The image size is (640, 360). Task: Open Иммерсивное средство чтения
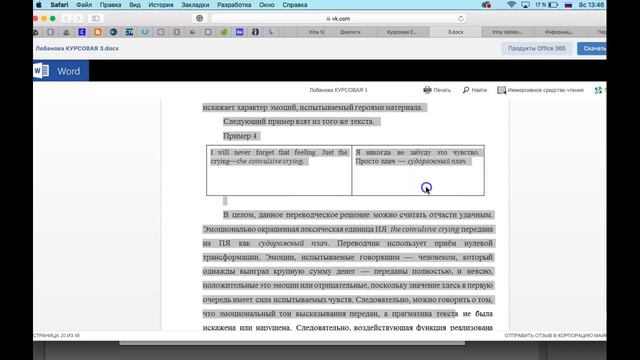[540, 90]
